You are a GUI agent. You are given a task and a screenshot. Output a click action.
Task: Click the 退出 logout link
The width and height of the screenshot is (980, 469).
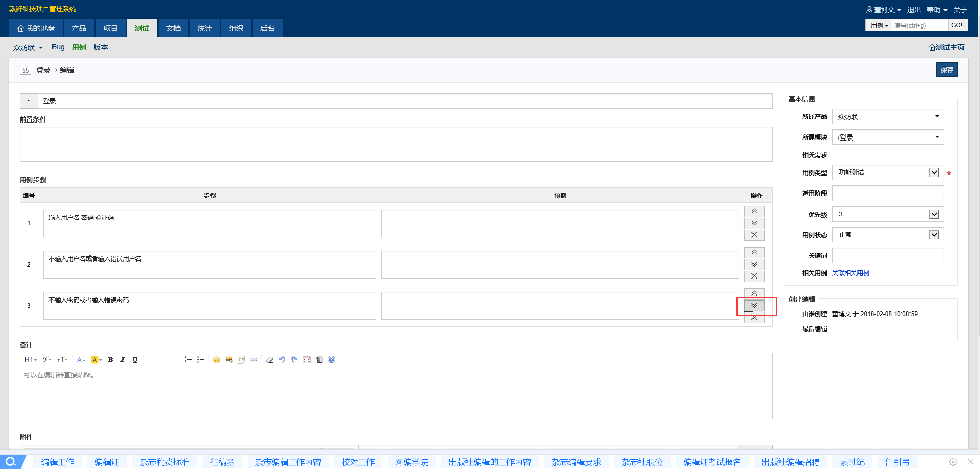(x=914, y=10)
